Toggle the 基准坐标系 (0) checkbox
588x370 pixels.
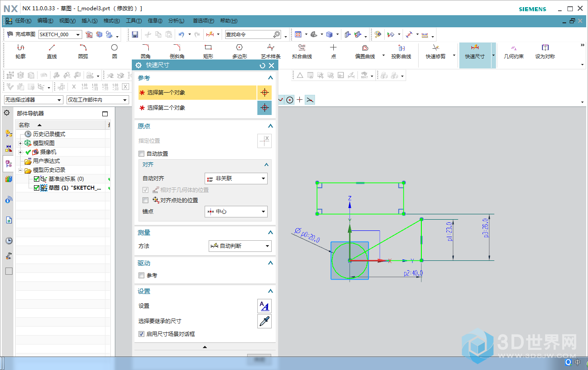[x=37, y=179]
